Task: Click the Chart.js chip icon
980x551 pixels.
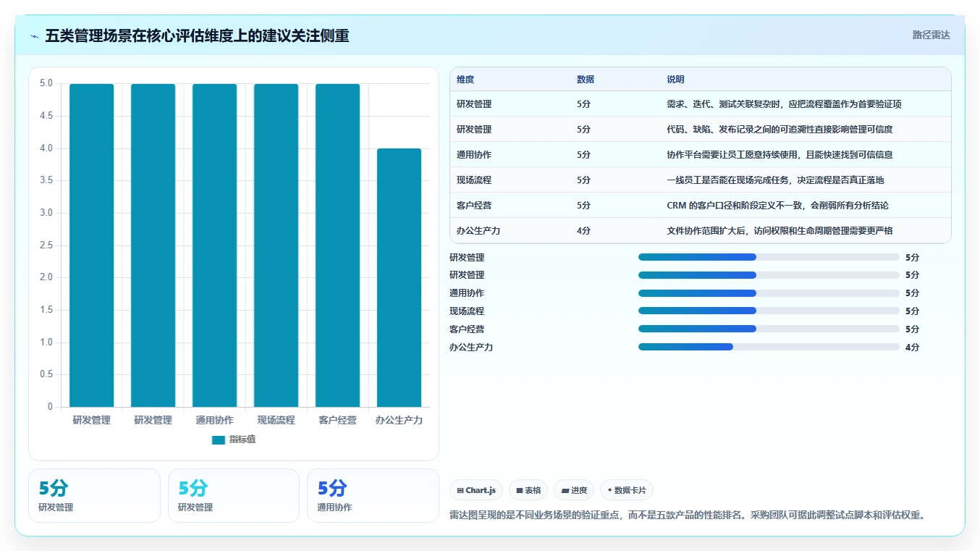Action: coord(460,490)
